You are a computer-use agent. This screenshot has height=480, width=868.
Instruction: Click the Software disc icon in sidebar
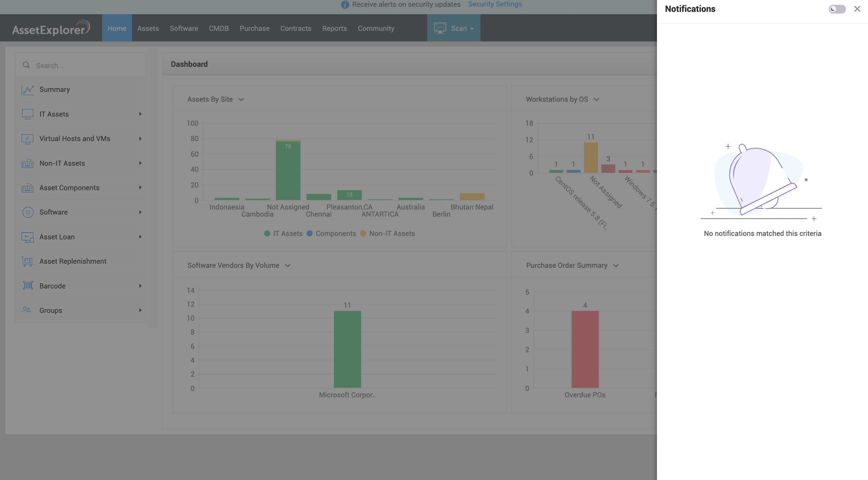[x=27, y=212]
